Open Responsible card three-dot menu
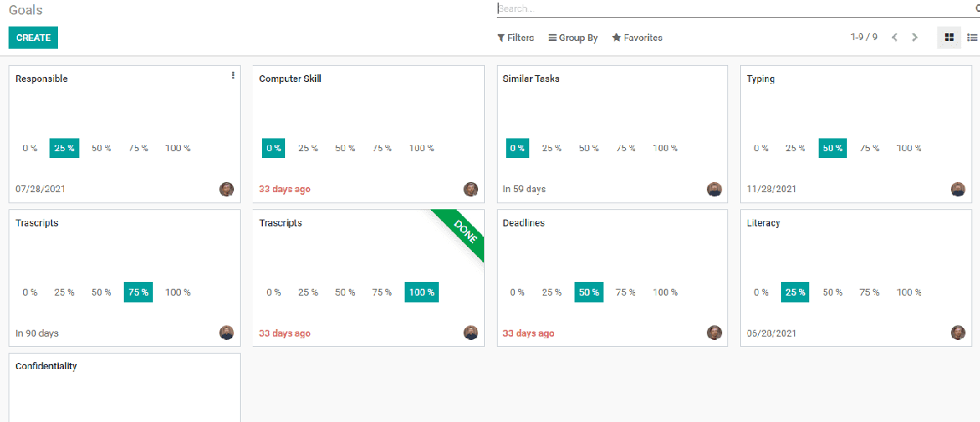Viewport: 980px width, 422px height. 233,76
